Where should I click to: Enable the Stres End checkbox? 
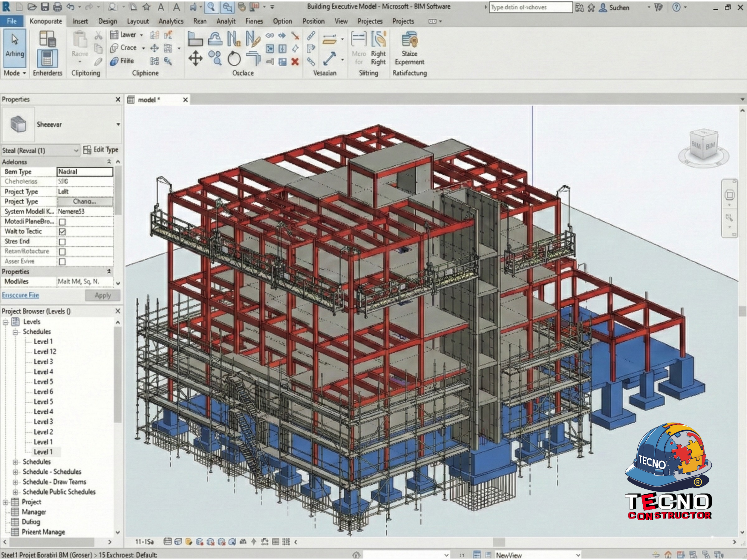tap(62, 242)
